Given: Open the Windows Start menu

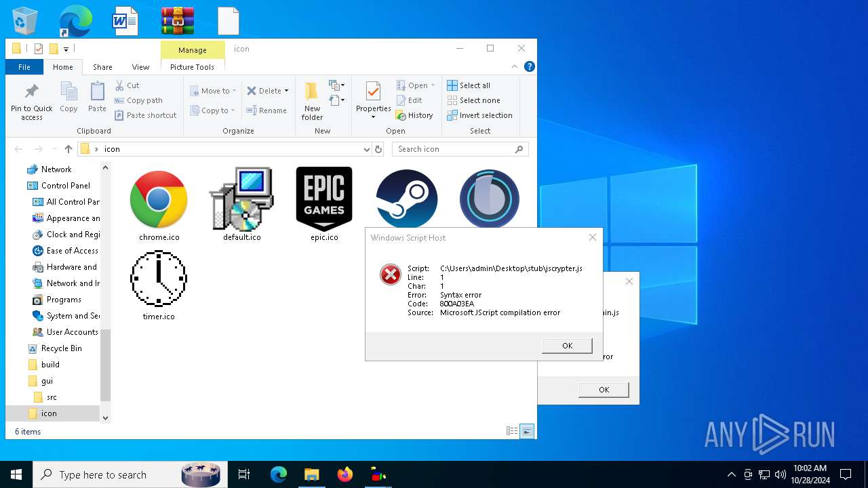Looking at the screenshot, I should (16, 474).
